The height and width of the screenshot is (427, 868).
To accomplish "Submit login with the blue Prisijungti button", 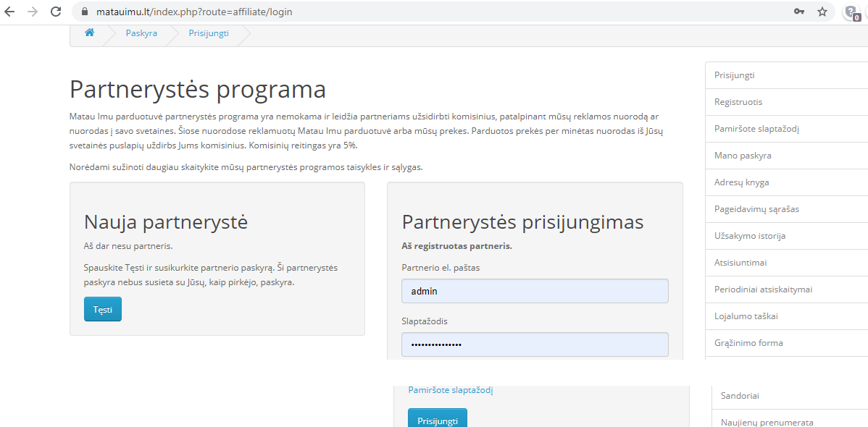I will [438, 418].
